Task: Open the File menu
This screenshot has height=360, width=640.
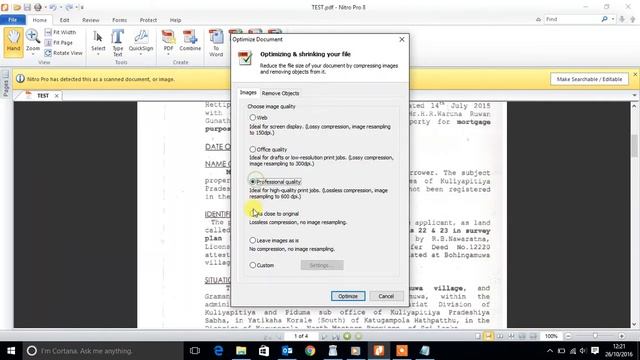Action: click(x=13, y=20)
